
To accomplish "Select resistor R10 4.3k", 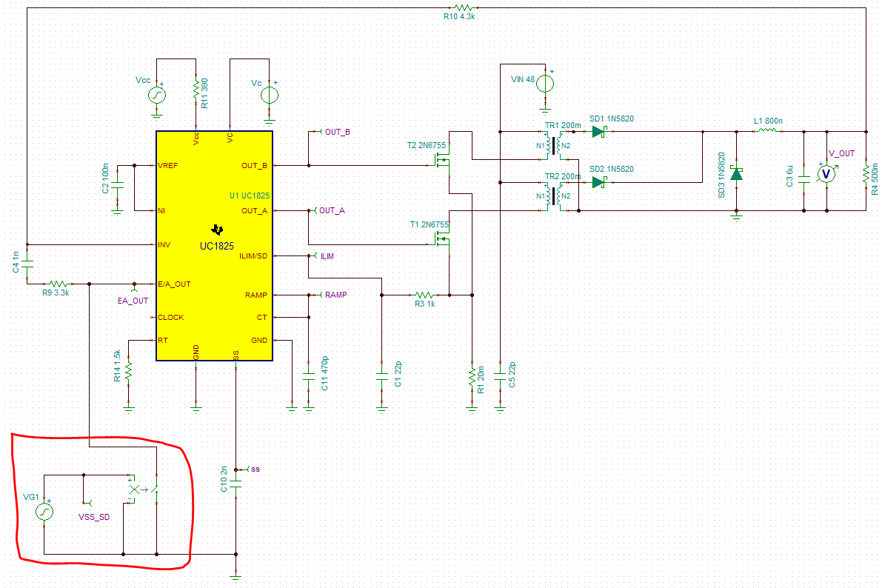I will (x=464, y=8).
